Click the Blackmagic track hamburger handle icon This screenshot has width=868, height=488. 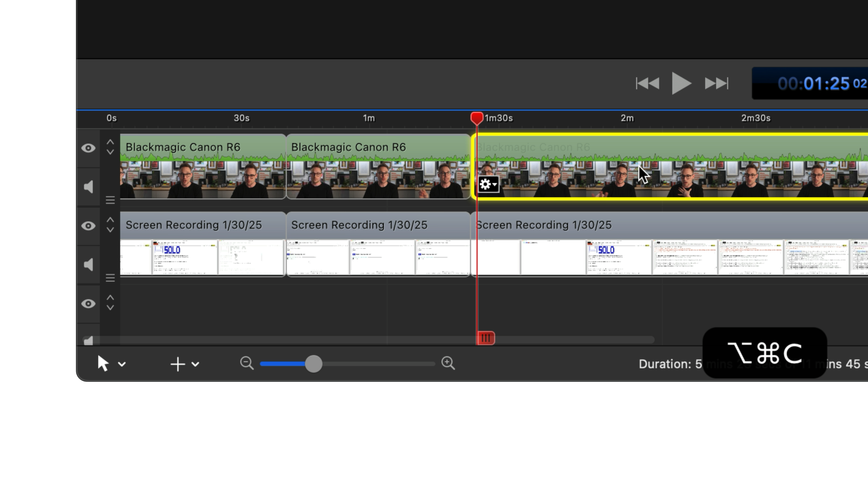point(110,200)
